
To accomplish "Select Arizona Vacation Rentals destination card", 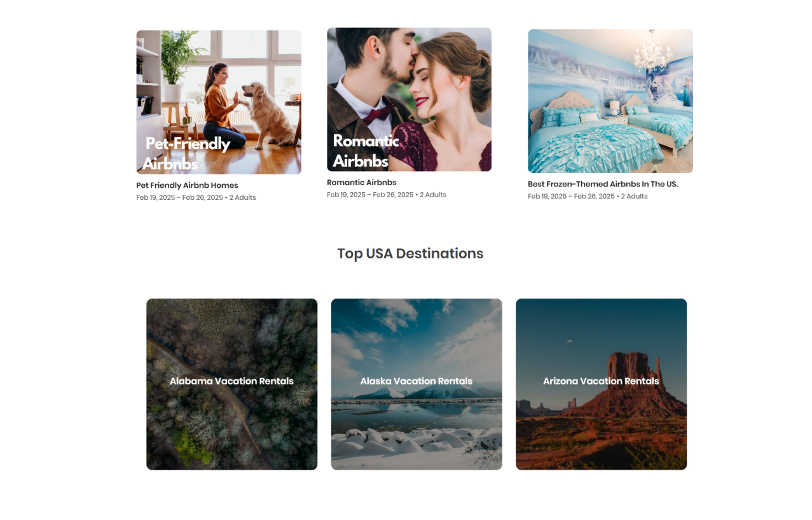I will pos(601,384).
